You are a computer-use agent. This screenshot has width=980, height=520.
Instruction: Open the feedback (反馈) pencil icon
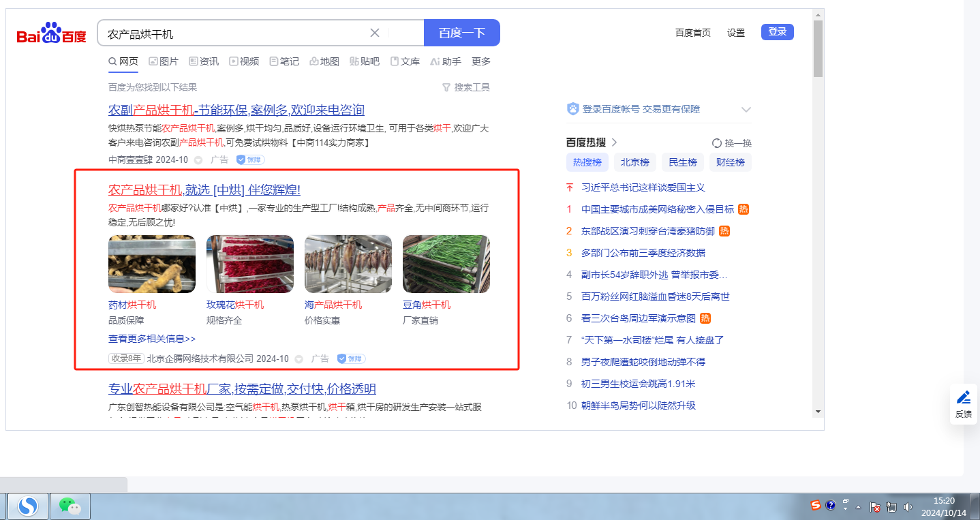963,397
